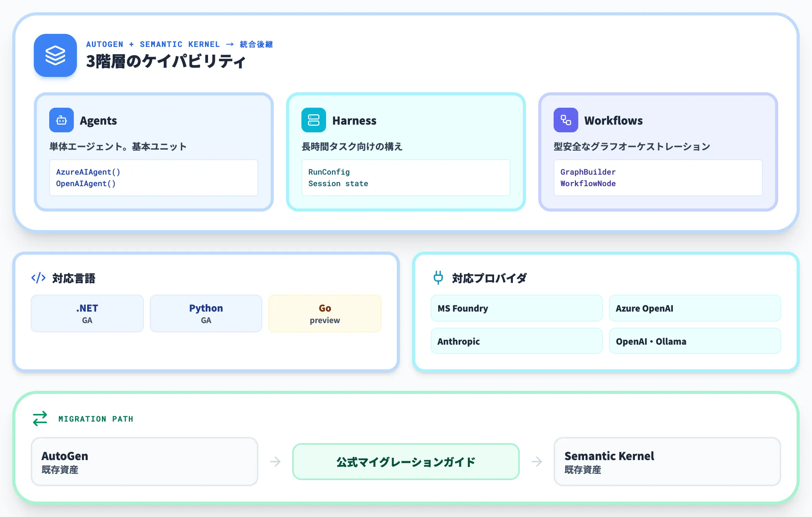Click the RunConfig code line

tap(329, 172)
